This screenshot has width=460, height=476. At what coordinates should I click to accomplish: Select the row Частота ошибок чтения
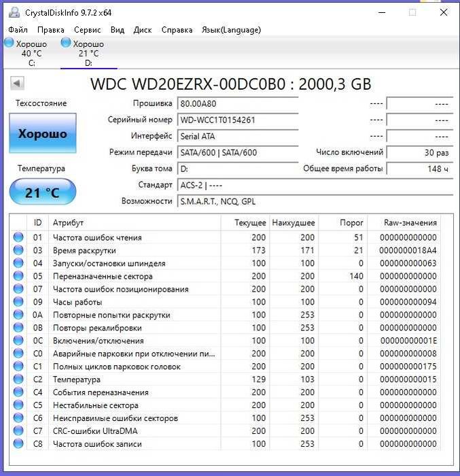coord(225,237)
